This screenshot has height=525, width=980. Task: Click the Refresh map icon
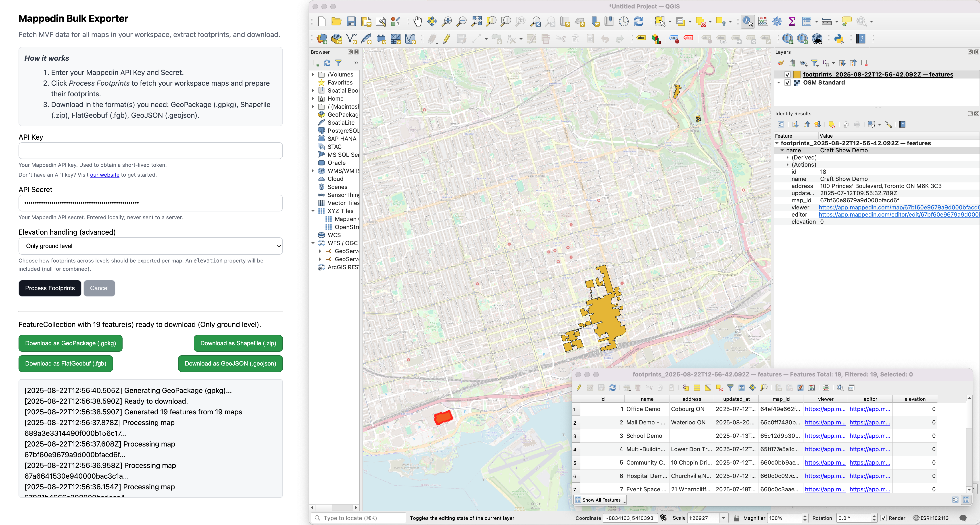click(638, 21)
